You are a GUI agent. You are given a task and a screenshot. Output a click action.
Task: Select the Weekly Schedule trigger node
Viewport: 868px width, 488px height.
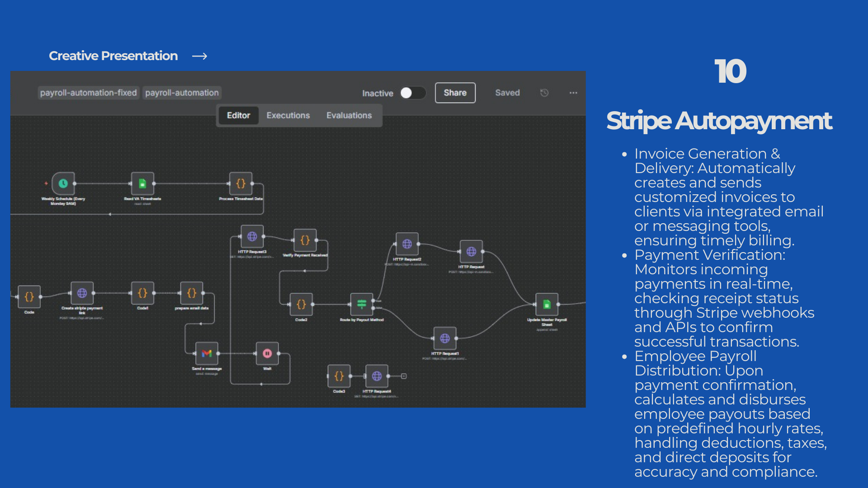(x=63, y=184)
